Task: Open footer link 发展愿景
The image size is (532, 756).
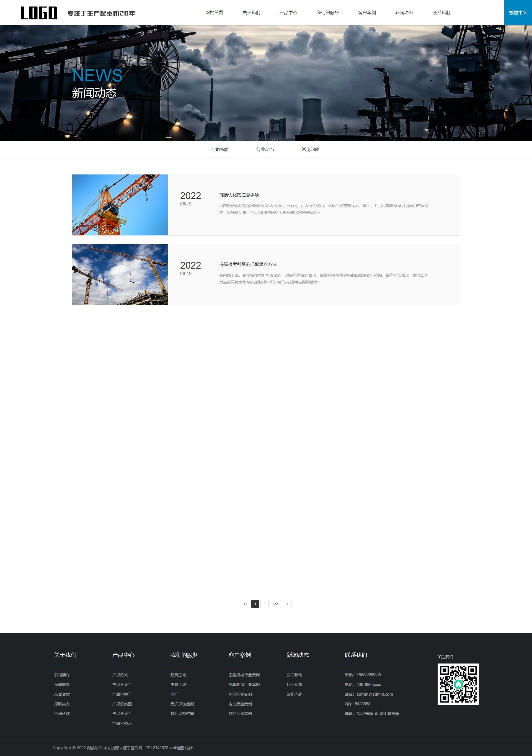Action: (x=62, y=685)
